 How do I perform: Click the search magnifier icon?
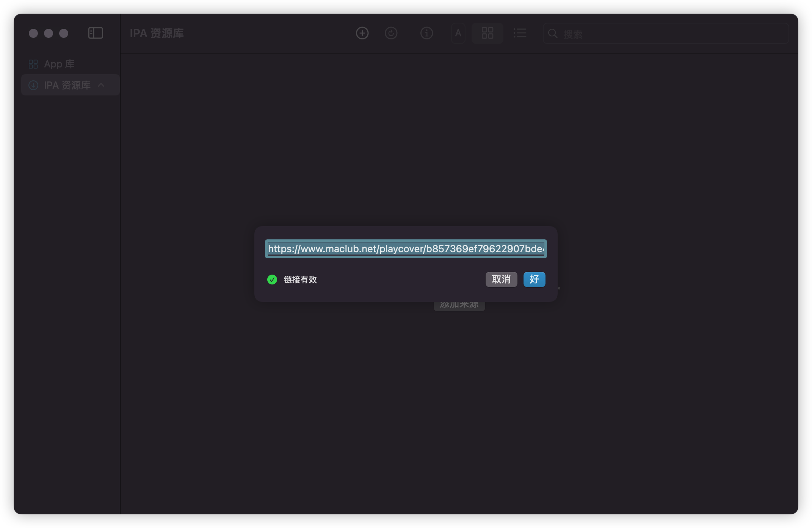point(553,34)
